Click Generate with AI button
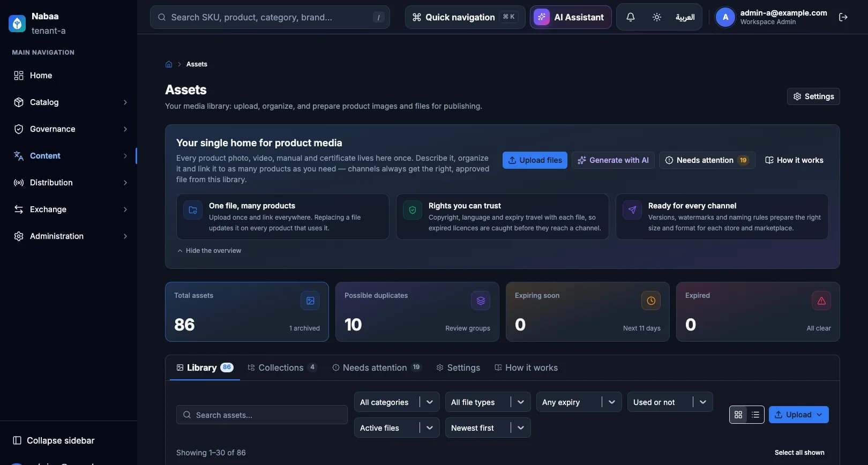Screen dimensions: 868x465 tap(613, 160)
